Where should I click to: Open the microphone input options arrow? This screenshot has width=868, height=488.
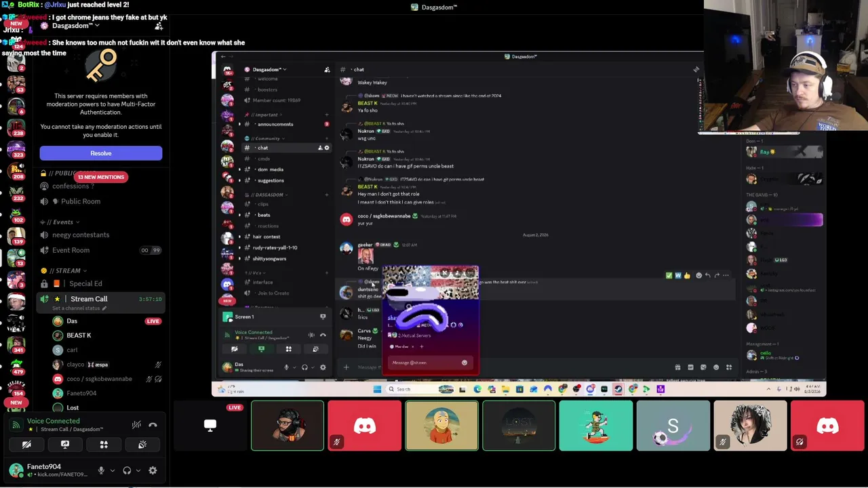113,470
